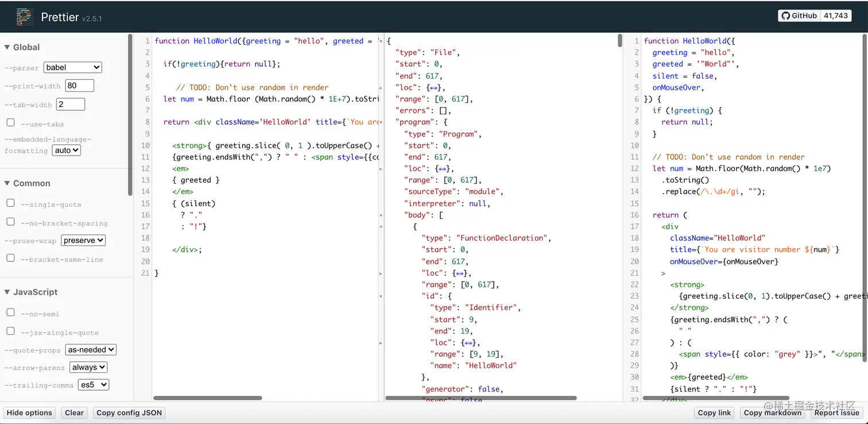
Task: Expand the "loc" {↔} under "Program" node
Action: pyautogui.click(x=443, y=169)
